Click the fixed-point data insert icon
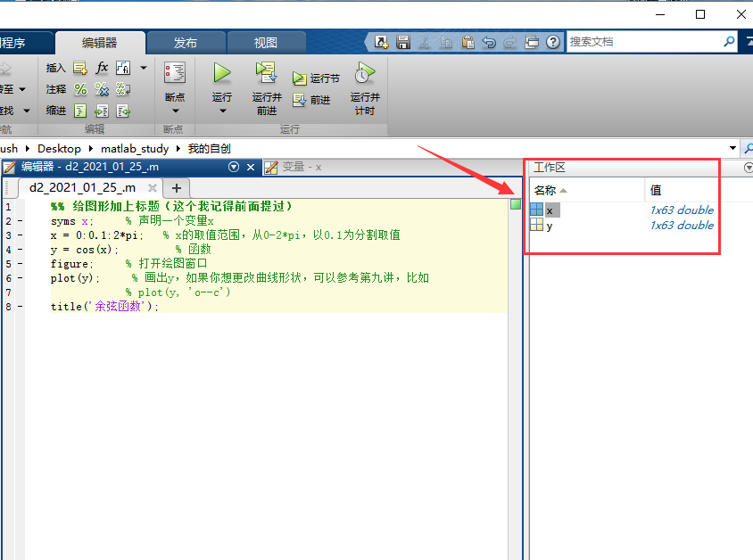Viewport: 753px width, 560px height. pyautogui.click(x=123, y=68)
